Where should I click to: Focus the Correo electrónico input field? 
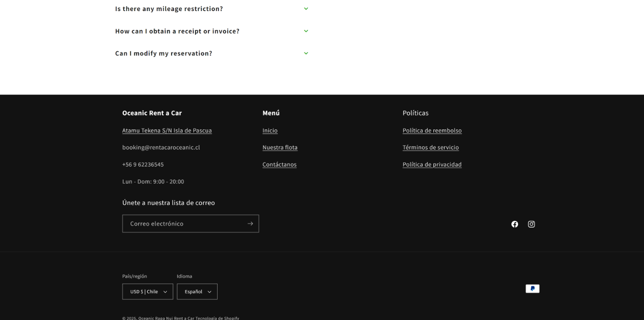pos(184,224)
